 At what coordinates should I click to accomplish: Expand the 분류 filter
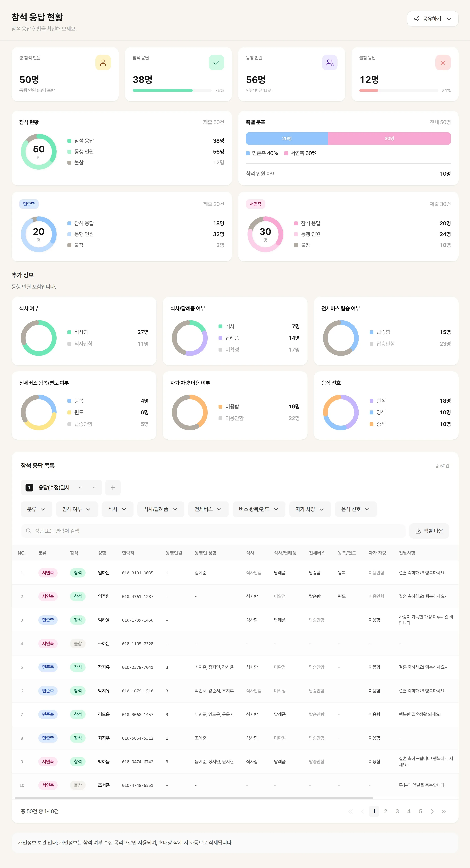(36, 509)
